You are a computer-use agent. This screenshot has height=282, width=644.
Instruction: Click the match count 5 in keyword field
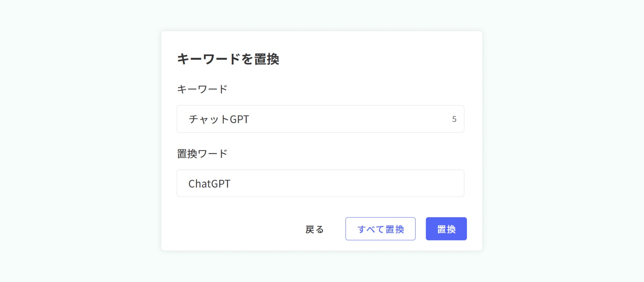click(454, 119)
